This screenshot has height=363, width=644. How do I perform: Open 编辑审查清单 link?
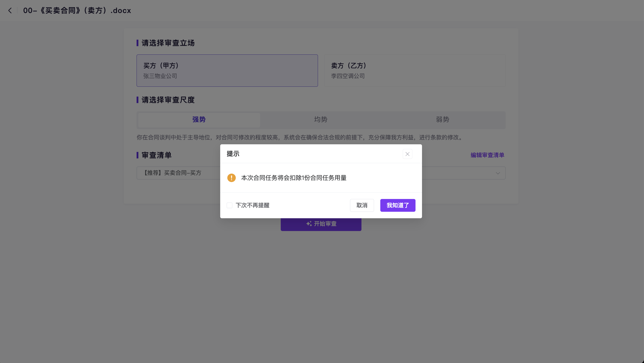coord(487,155)
